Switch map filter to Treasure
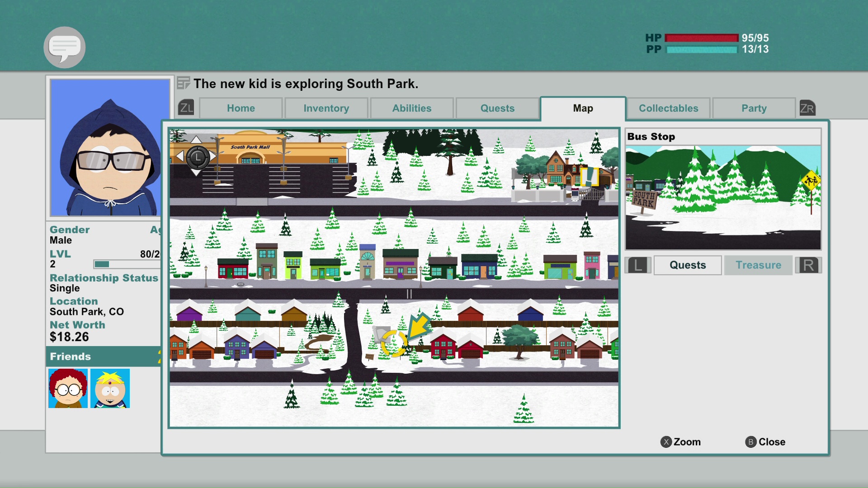This screenshot has height=488, width=868. [758, 265]
